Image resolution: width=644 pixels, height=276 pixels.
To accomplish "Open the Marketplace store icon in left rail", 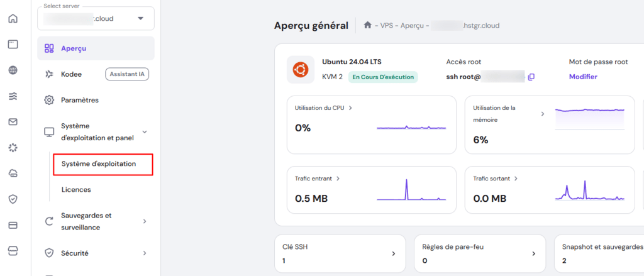I will click(x=13, y=250).
